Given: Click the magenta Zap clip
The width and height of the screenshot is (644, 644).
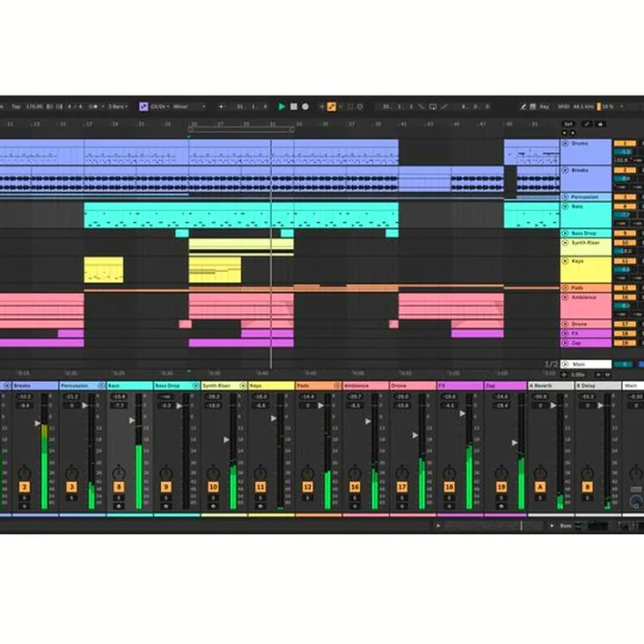Looking at the screenshot, I should [x=241, y=343].
